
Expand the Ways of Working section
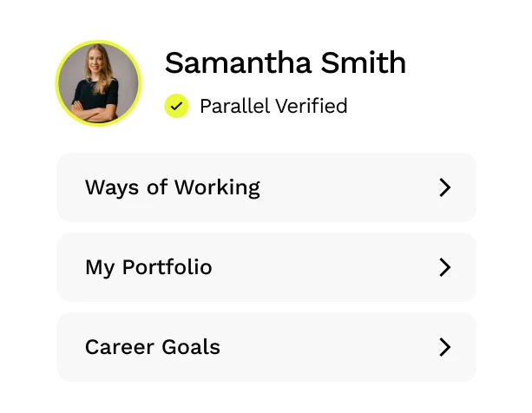[266, 187]
